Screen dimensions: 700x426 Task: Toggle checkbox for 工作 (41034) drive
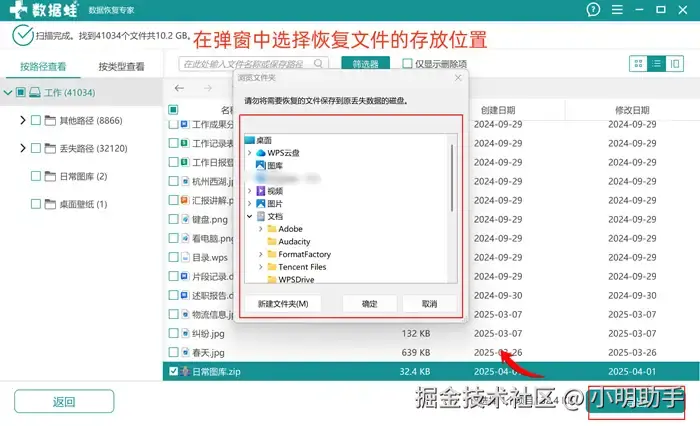click(21, 92)
